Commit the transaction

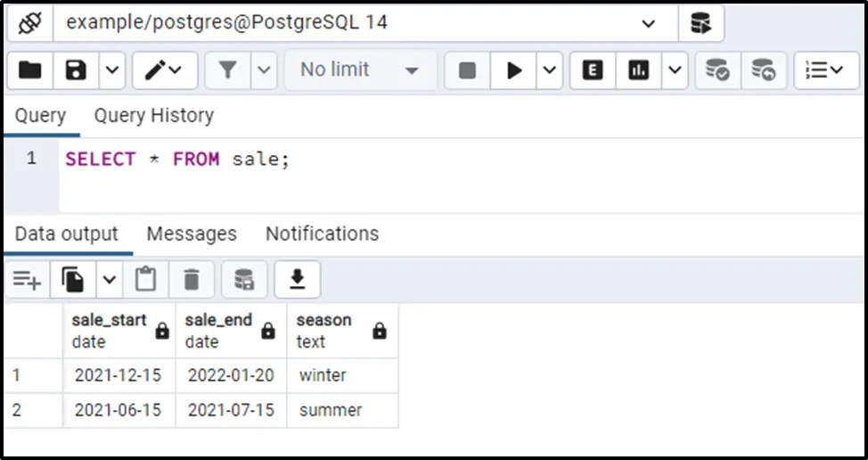[x=717, y=70]
